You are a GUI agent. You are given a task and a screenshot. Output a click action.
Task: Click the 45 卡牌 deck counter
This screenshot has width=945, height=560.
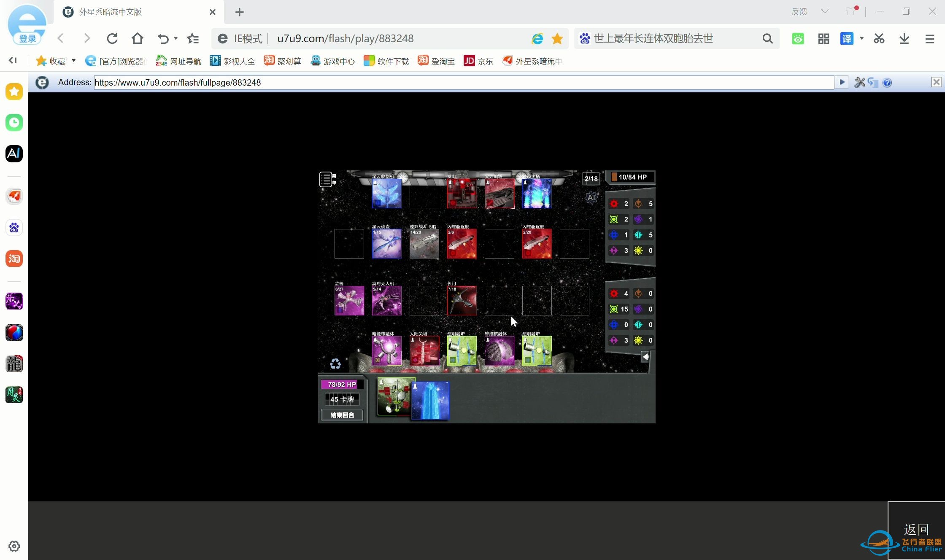(342, 399)
